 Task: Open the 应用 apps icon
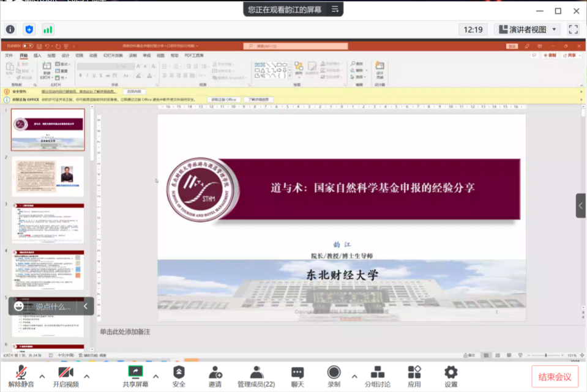click(x=414, y=372)
